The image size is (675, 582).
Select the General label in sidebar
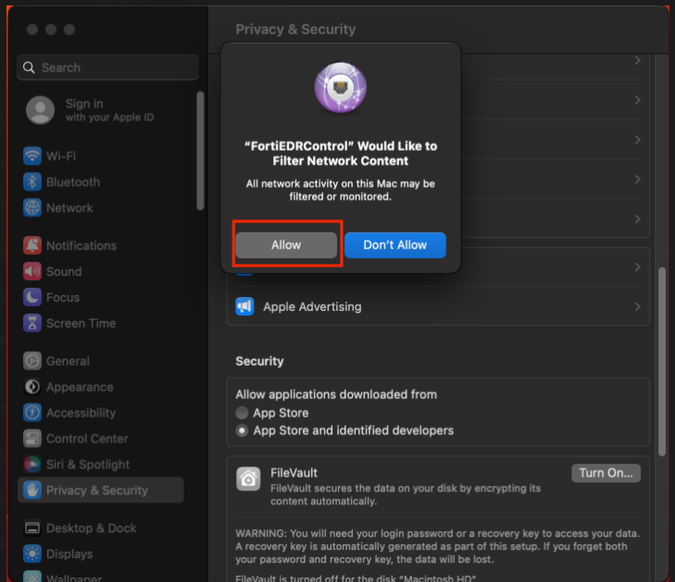coord(68,361)
